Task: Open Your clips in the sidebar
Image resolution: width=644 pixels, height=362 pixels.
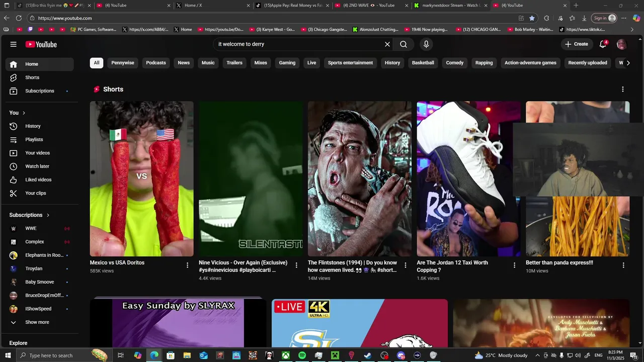Action: click(40, 193)
